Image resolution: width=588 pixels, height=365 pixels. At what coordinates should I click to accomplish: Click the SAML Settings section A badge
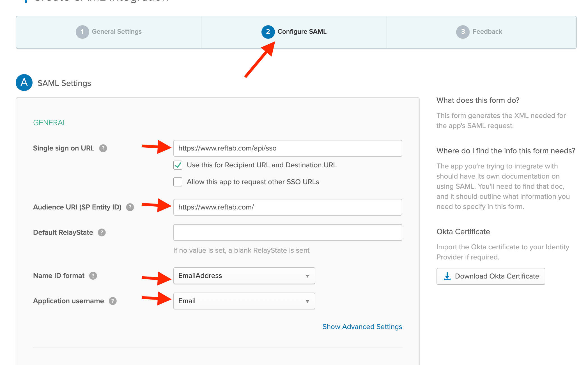point(24,83)
